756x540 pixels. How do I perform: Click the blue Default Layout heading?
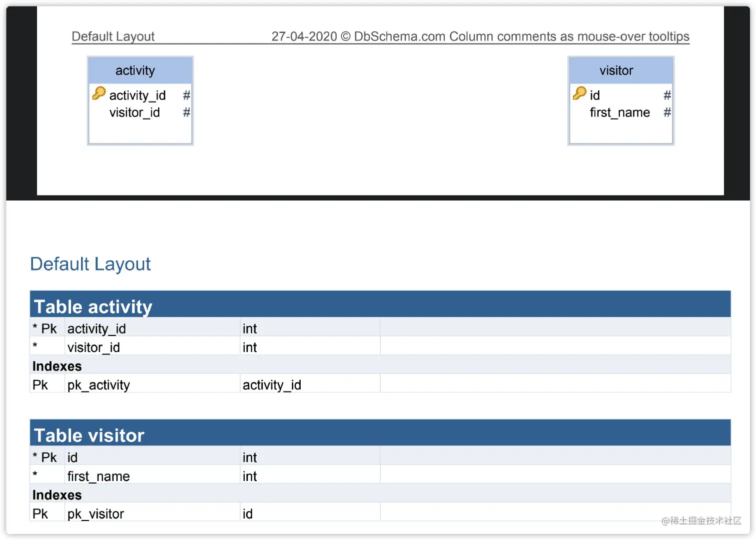[90, 264]
